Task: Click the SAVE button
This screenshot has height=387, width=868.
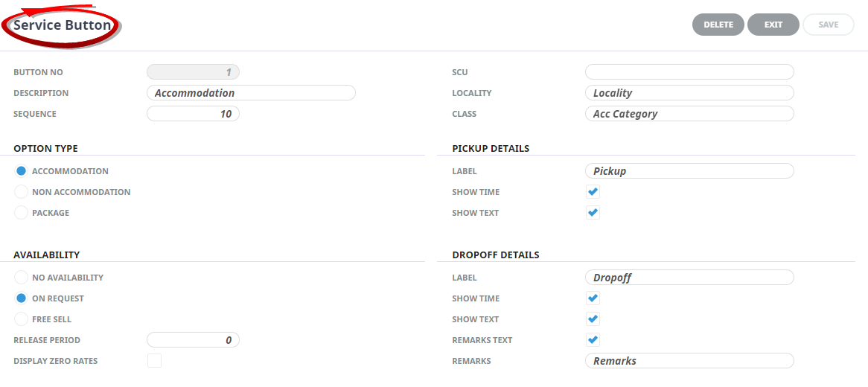Action: [828, 25]
